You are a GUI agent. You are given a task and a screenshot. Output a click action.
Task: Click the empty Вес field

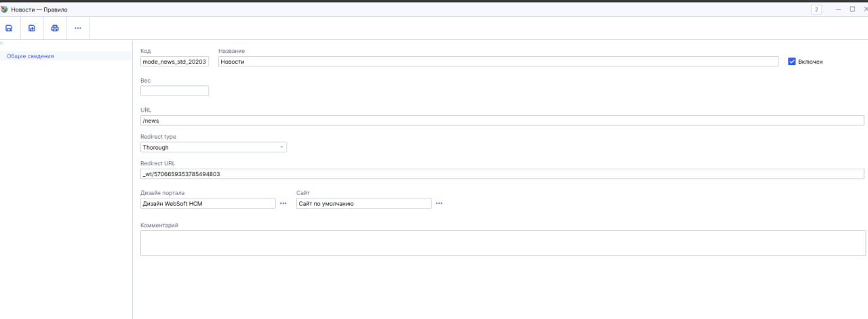coord(174,91)
